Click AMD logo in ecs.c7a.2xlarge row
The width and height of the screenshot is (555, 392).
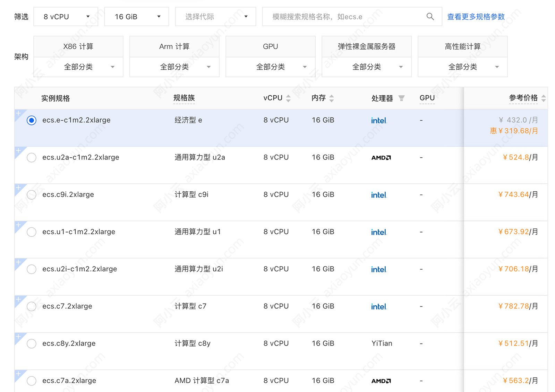381,381
